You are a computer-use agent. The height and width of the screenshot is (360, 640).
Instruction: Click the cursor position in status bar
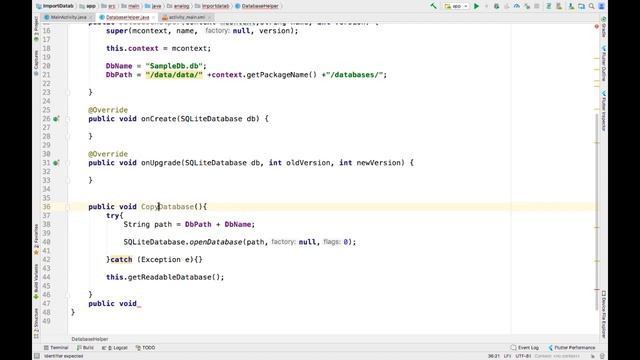pyautogui.click(x=493, y=356)
